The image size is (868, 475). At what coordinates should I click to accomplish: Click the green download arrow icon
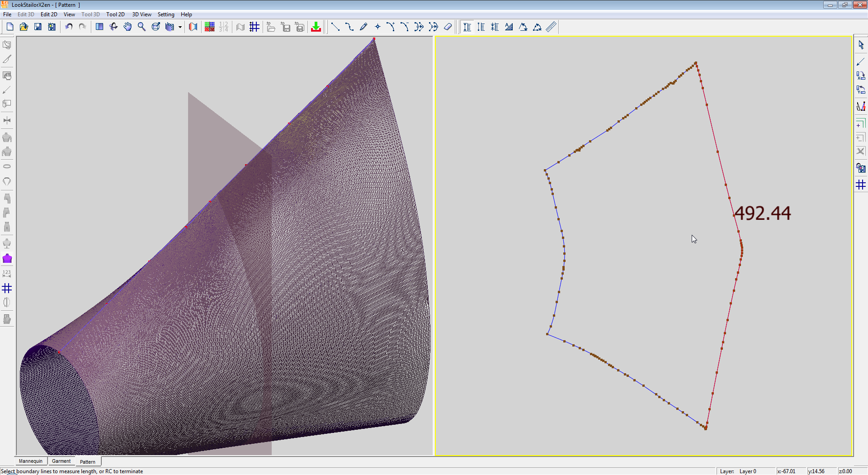pyautogui.click(x=316, y=27)
